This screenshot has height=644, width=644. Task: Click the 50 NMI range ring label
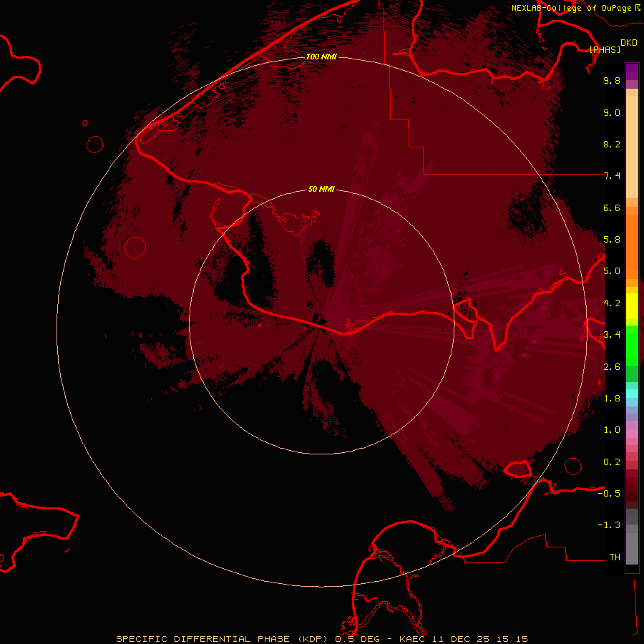321,189
